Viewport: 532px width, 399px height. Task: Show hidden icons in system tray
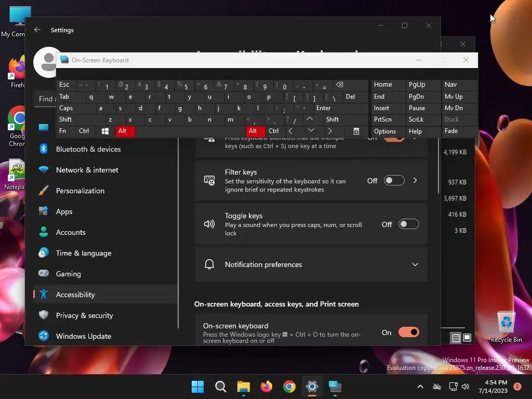coord(420,387)
